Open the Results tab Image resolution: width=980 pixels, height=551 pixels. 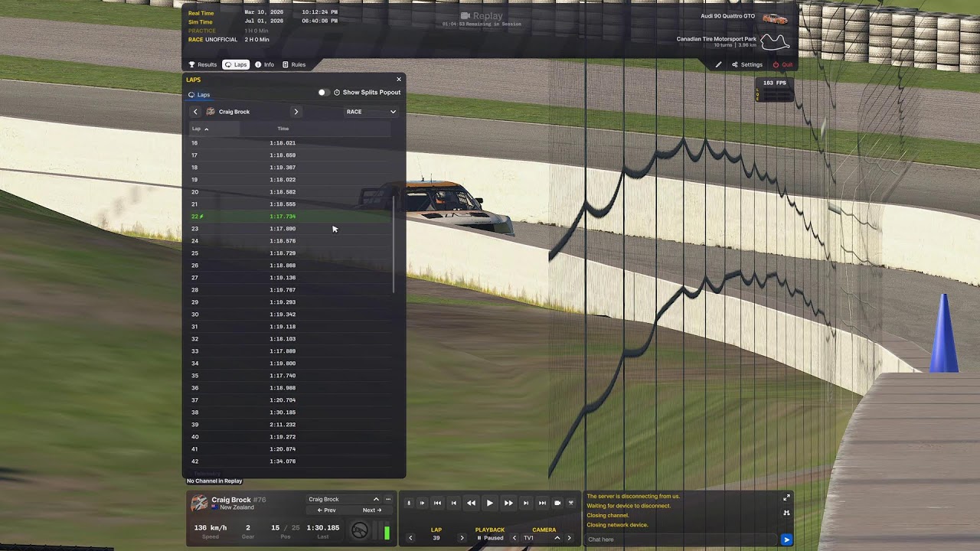[x=203, y=64]
